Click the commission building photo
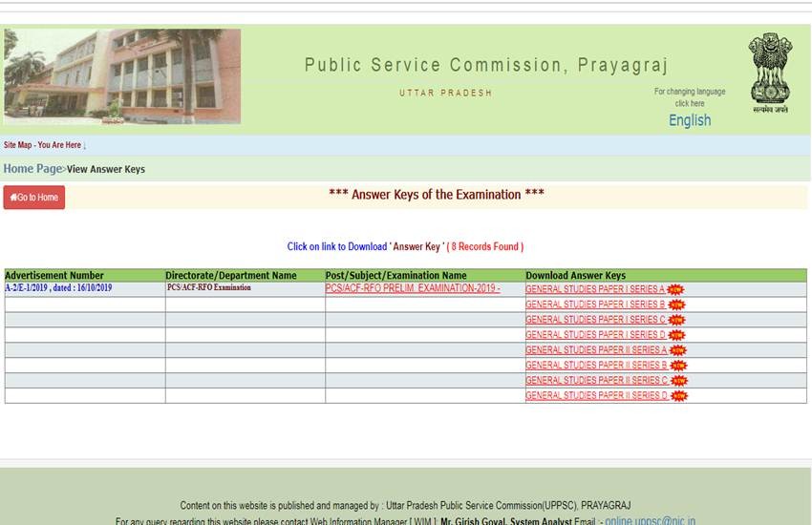 (x=121, y=76)
